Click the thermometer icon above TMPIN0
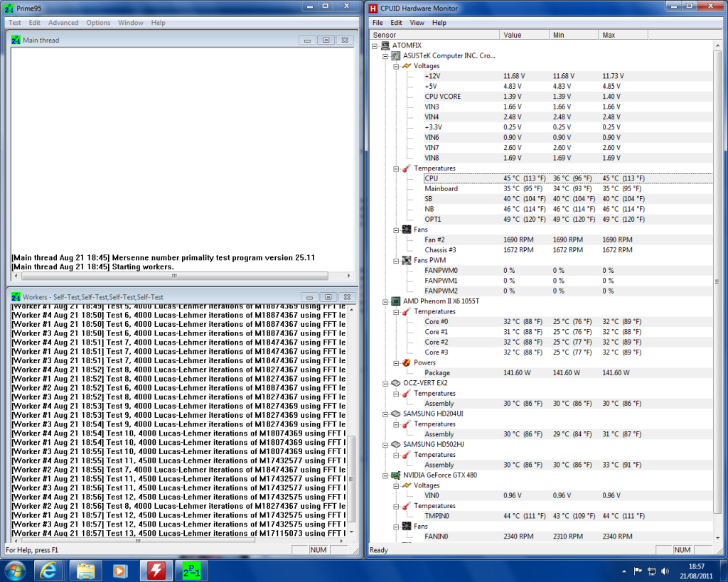Screen dimensions: 728x582 point(407,506)
